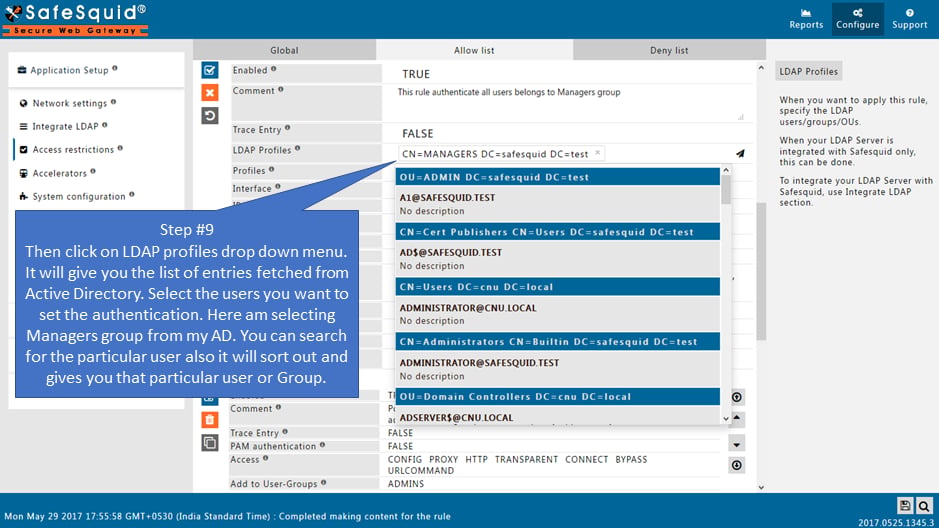Toggle the Trace Entry FALSE value in edit form
The width and height of the screenshot is (939, 528).
tap(417, 133)
